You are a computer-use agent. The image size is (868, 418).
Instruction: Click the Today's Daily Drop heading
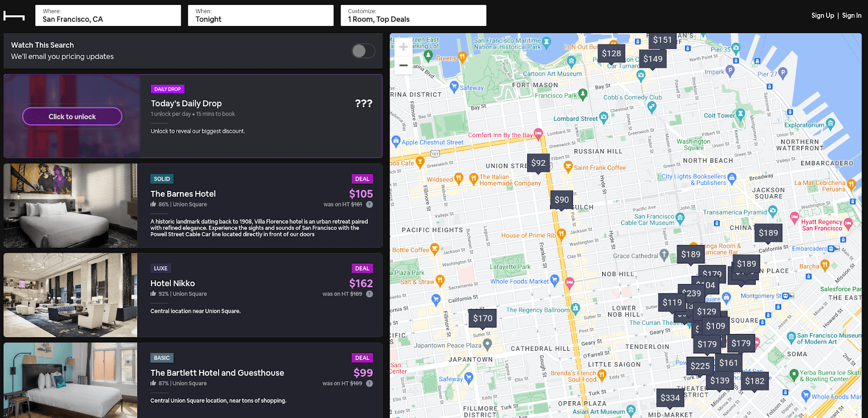tap(186, 103)
